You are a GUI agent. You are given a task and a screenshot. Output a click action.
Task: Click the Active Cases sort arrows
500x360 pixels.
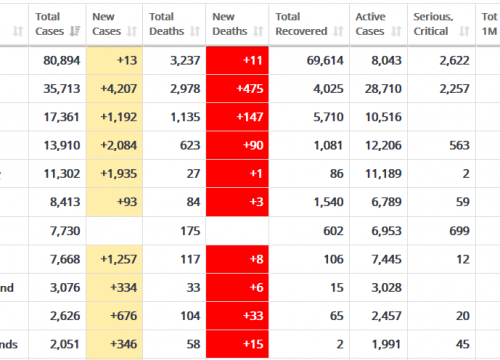tap(396, 31)
